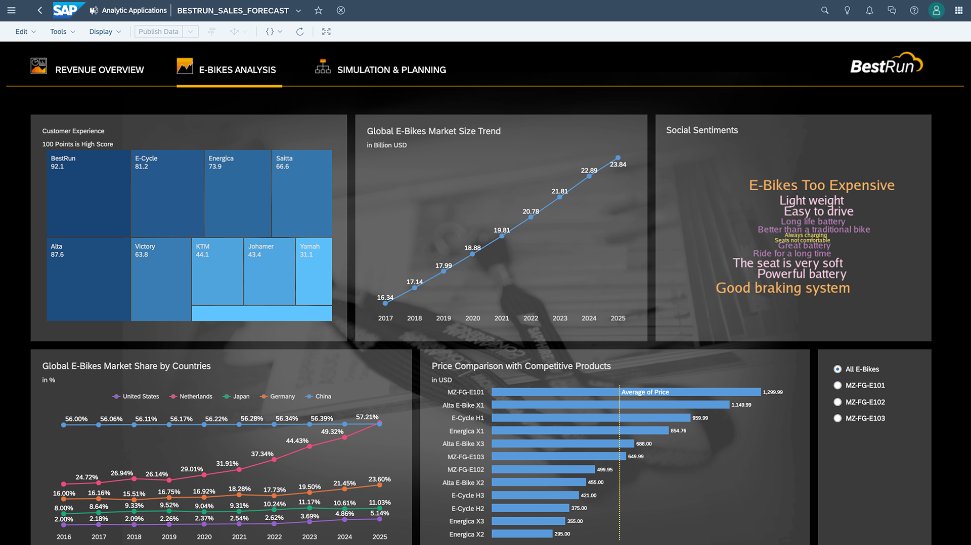Click the 'Social Sentiments' panel title

tap(702, 130)
